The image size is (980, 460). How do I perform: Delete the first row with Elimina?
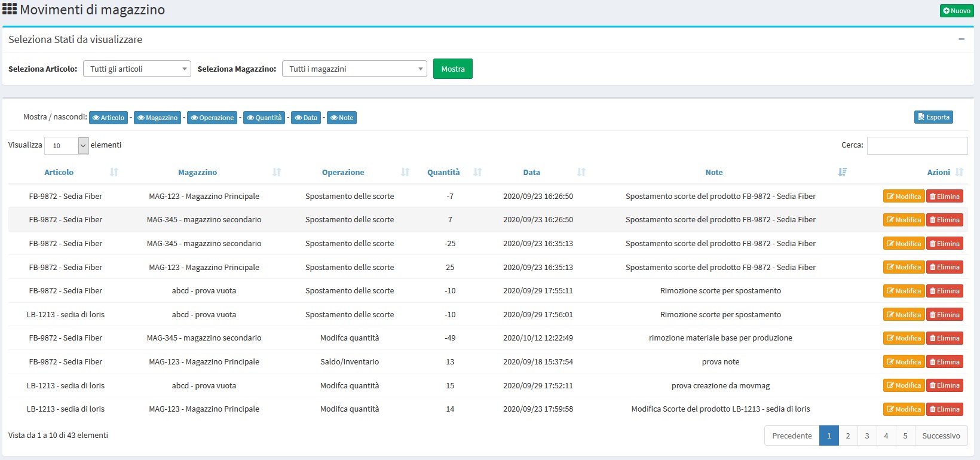[x=945, y=197]
